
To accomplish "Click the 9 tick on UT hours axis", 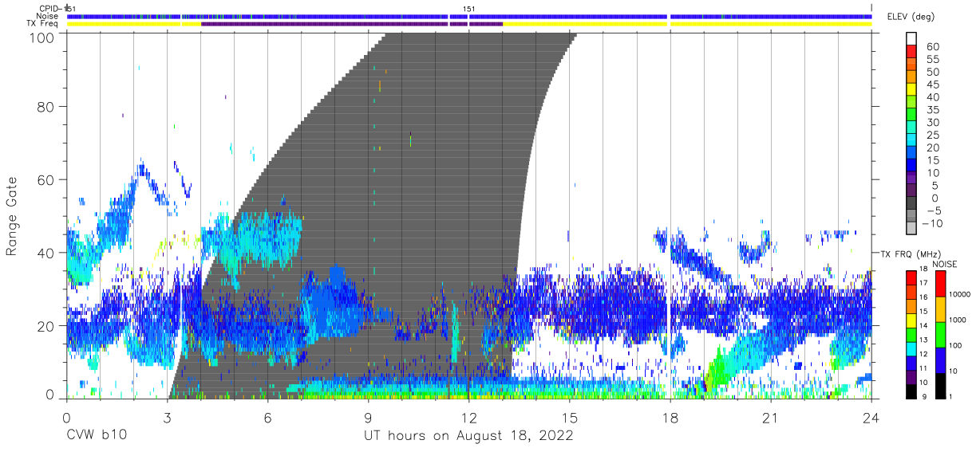I will pyautogui.click(x=368, y=418).
